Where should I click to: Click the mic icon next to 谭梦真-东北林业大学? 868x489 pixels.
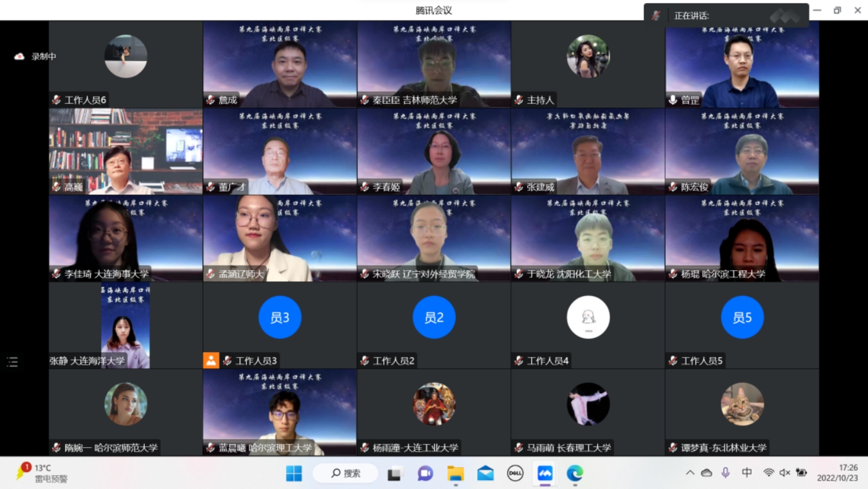click(x=672, y=448)
